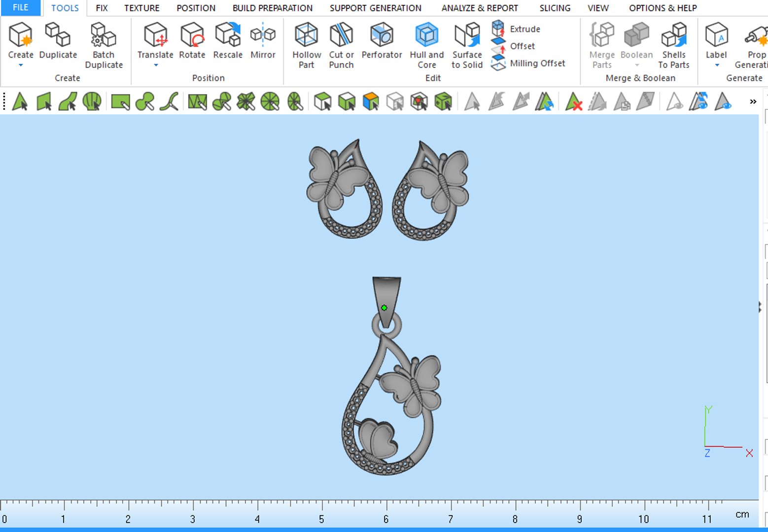The height and width of the screenshot is (532, 768).
Task: Select the blob brush marking tool
Action: [145, 101]
